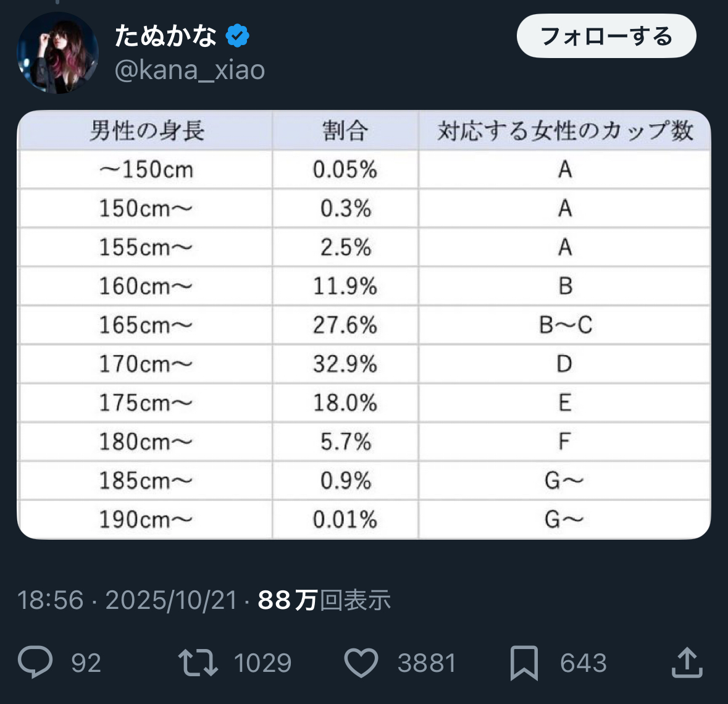The height and width of the screenshot is (704, 728).
Task: Click the blue verified badge
Action: point(237,36)
